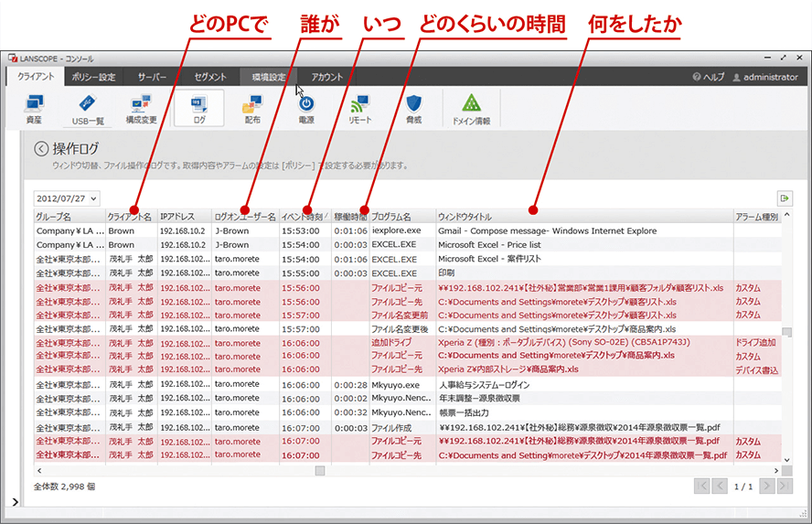Go to the first page button
812x524 pixels.
pos(701,486)
